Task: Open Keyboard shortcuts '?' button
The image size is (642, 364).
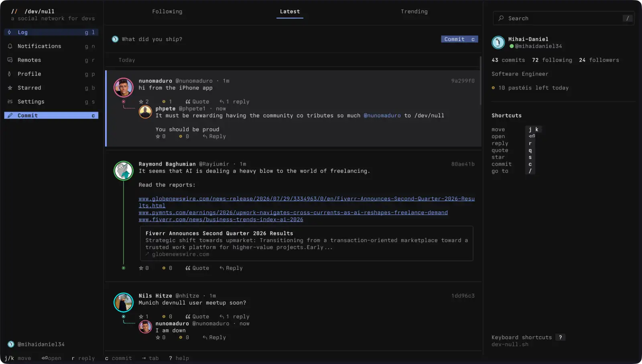Action: tap(561, 338)
